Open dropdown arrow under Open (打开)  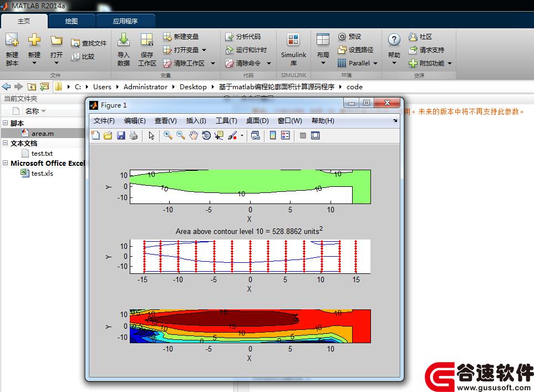tap(56, 63)
